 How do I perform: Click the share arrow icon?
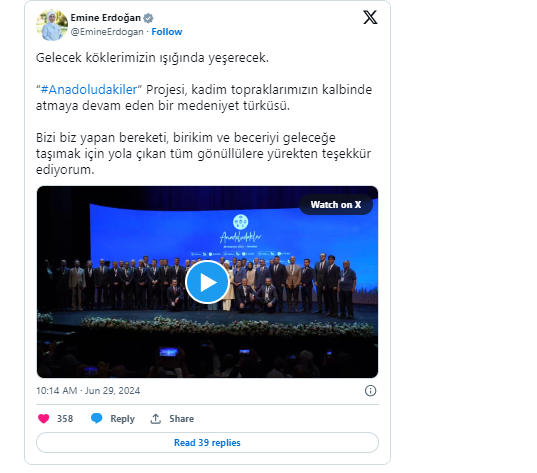pos(155,419)
